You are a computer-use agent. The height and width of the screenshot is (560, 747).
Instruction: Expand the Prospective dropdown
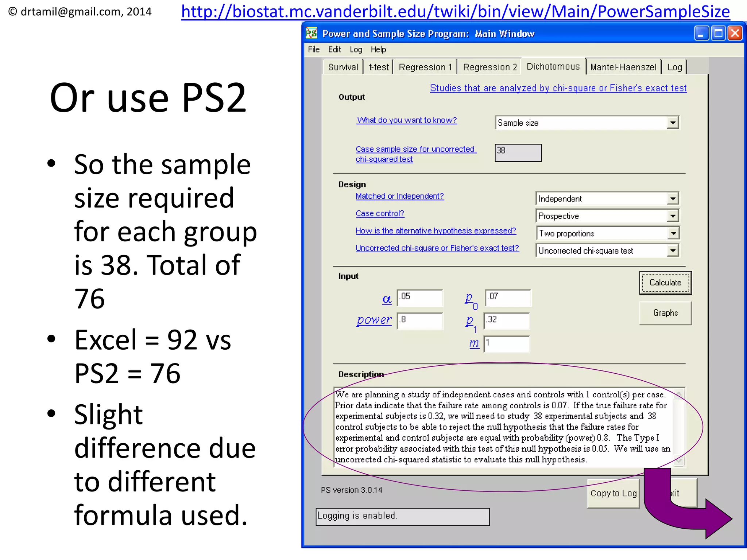[x=673, y=216]
